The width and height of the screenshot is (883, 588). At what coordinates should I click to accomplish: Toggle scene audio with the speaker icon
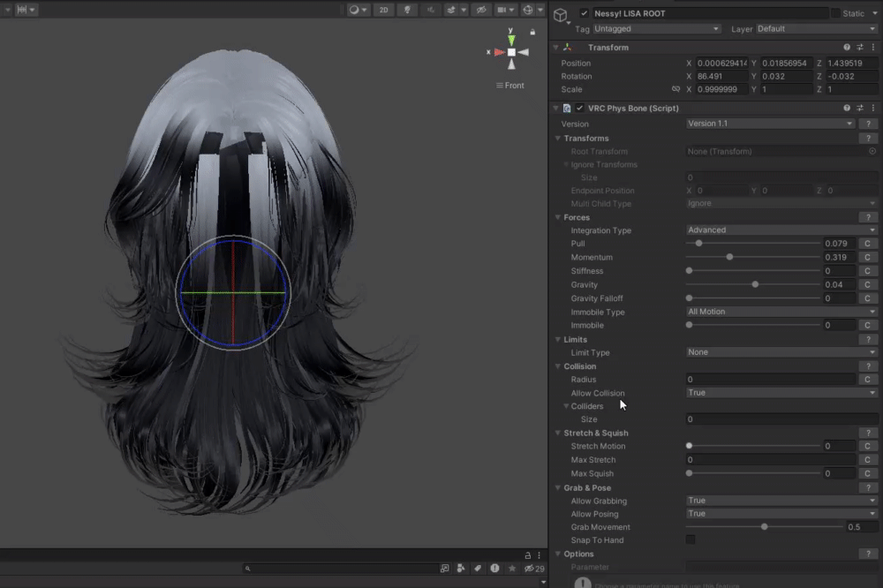[x=431, y=10]
